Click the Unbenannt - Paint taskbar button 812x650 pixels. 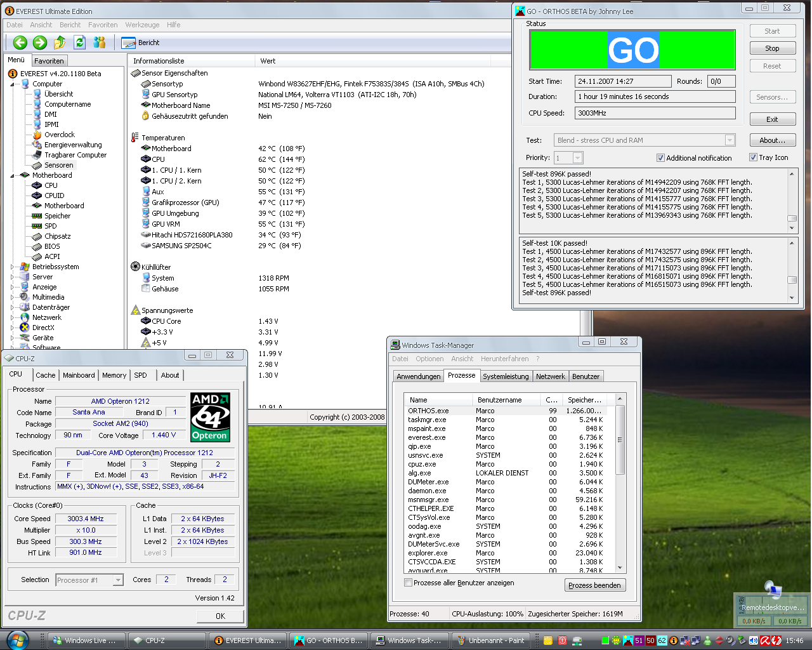[x=490, y=640]
